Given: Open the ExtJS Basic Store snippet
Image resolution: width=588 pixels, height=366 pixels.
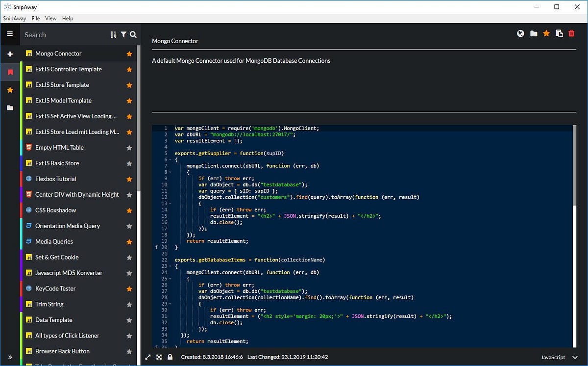Looking at the screenshot, I should pos(78,163).
